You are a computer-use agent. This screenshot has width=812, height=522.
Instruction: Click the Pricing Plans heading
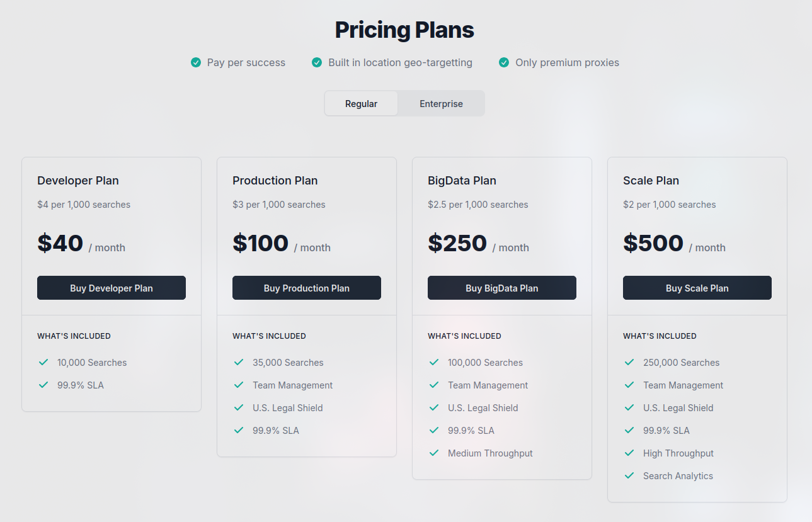click(404, 30)
